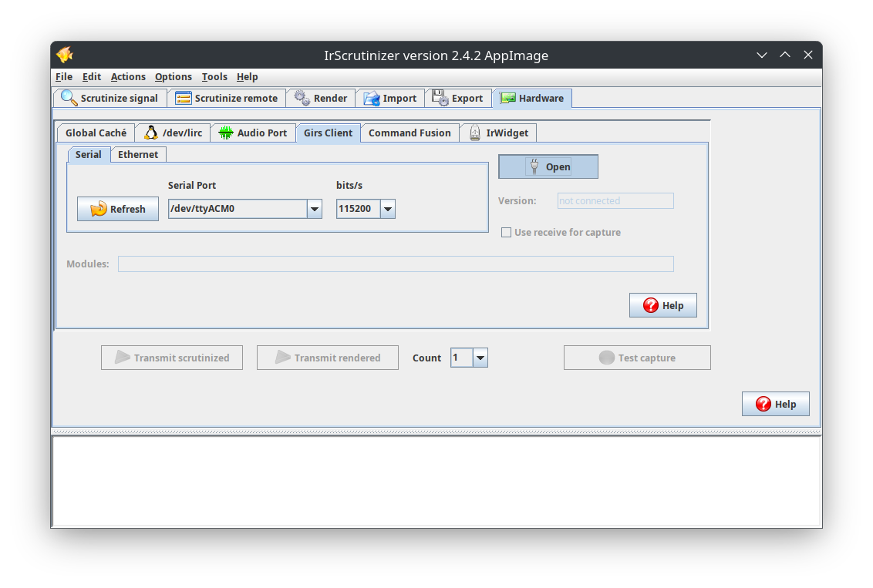Minimize the IrScrutinizer window
The height and width of the screenshot is (588, 873).
(x=762, y=55)
